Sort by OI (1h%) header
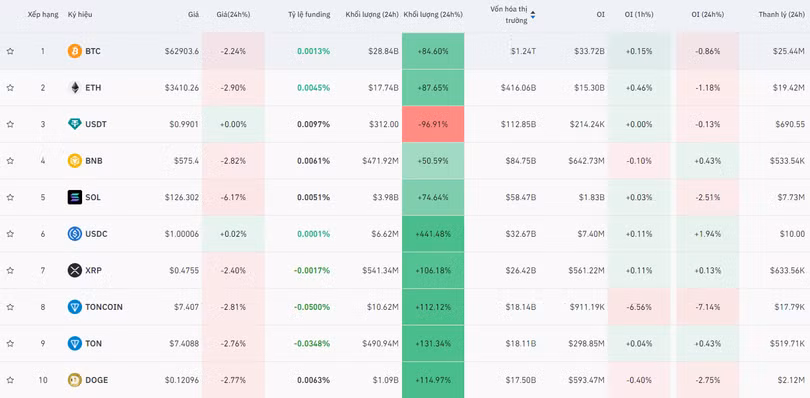 (638, 14)
